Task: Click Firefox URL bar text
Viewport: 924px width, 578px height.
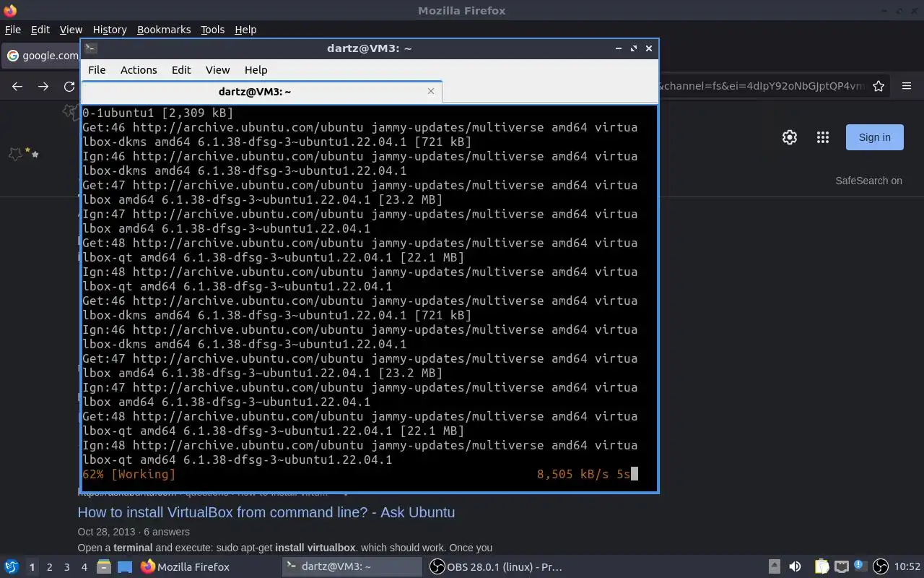Action: [x=761, y=87]
